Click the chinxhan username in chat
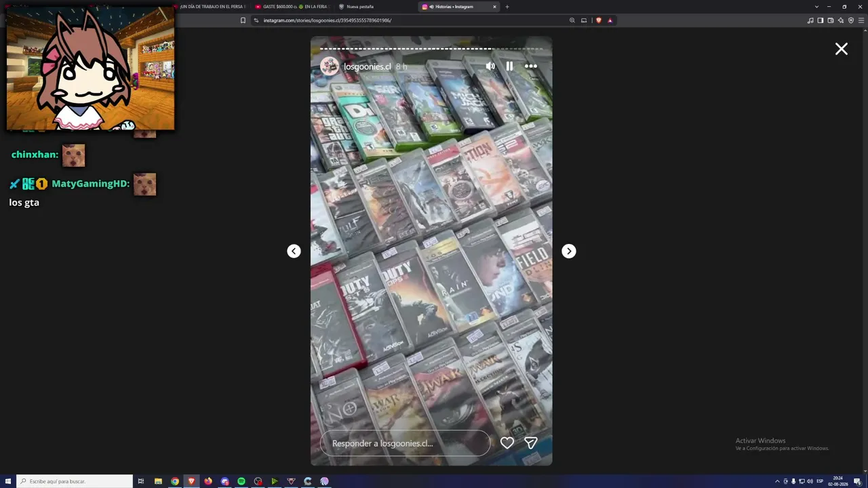Screen dimensions: 868x488 pyautogui.click(x=35, y=155)
